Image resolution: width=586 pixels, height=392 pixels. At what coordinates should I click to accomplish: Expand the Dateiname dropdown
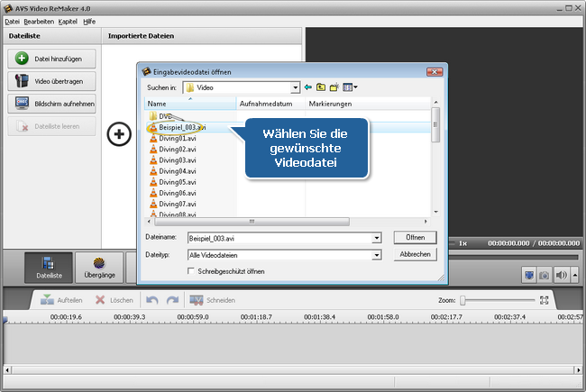point(377,238)
